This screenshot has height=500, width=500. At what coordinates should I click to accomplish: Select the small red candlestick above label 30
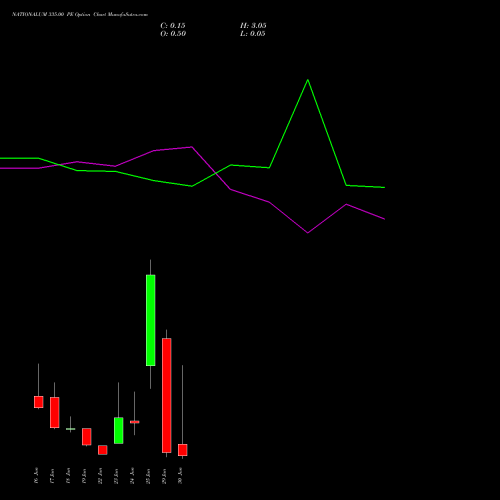point(183,450)
